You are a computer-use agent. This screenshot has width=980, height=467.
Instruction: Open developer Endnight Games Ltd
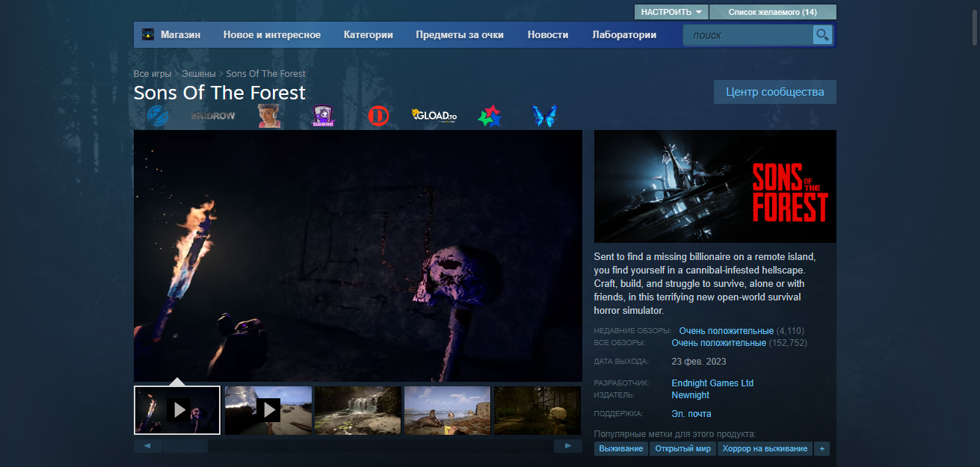[x=712, y=383]
